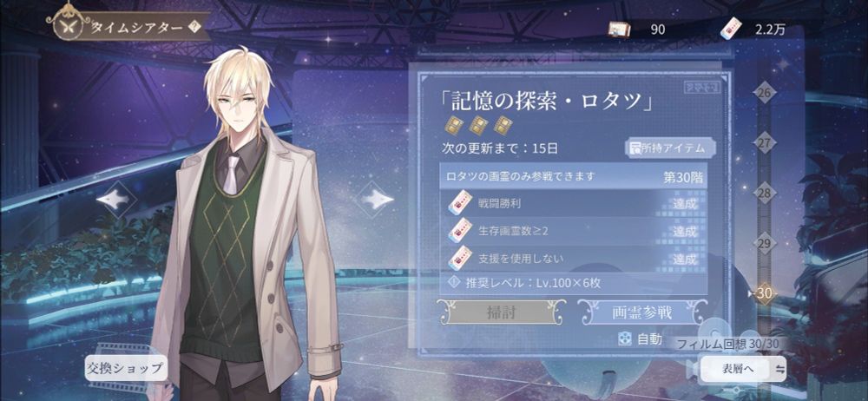Go to previous character with left arrow

115,200
